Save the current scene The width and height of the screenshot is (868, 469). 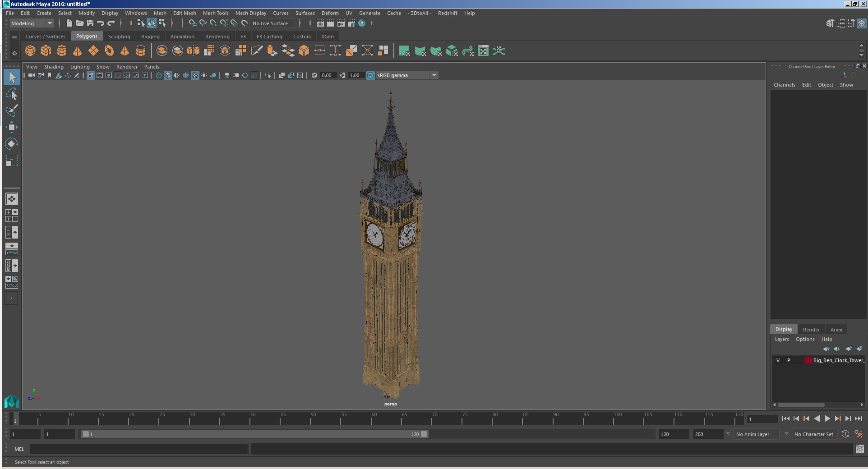pos(90,23)
